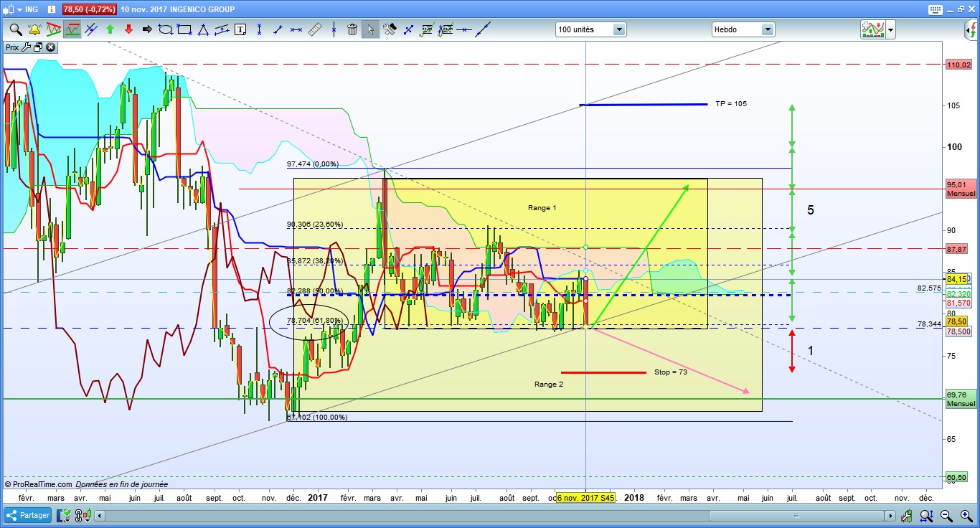Click the magnifying glass search icon

coord(15,29)
